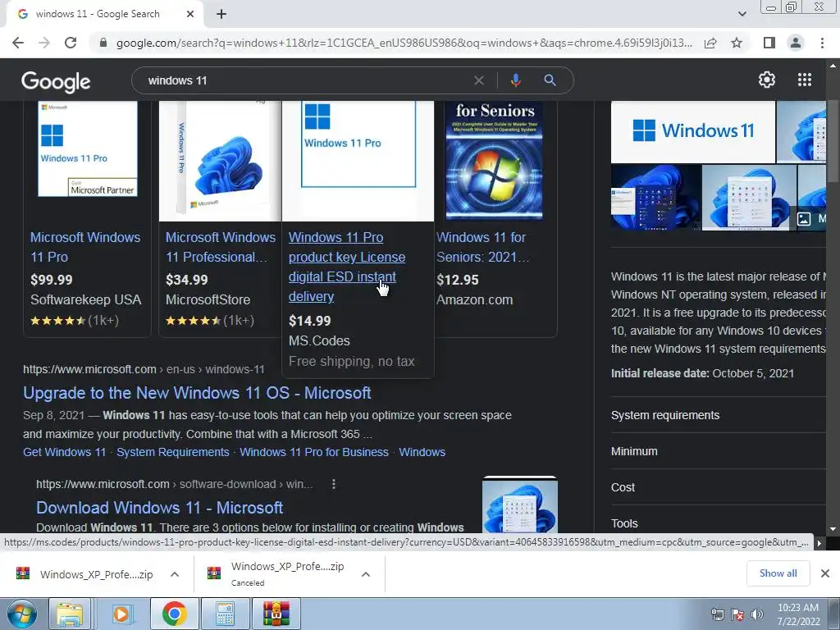Expand 'System requirements' in knowledge panel

coord(718,415)
